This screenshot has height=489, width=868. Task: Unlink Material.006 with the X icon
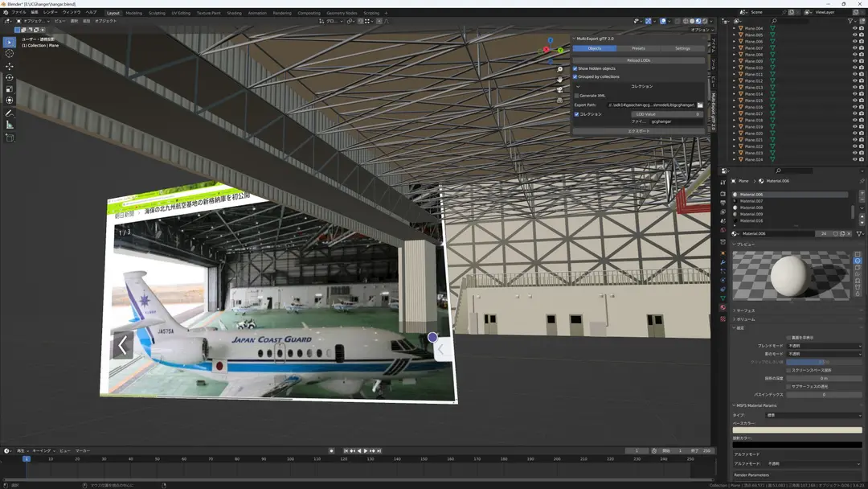click(850, 234)
